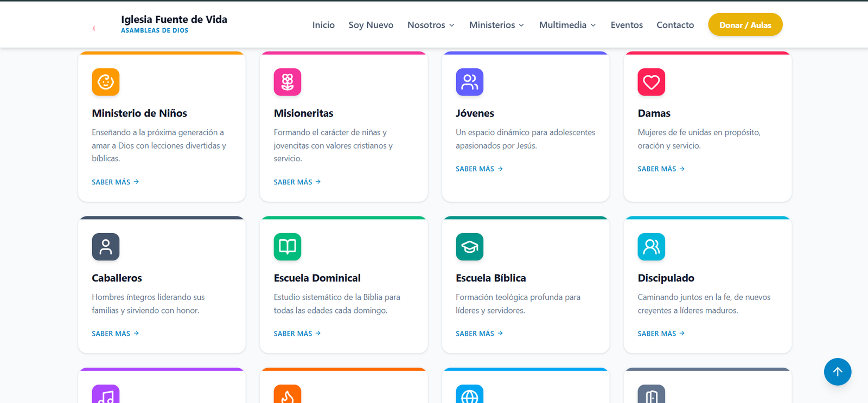Screen dimensions: 868x403
Task: Click the red Damas heart icon
Action: 652,82
